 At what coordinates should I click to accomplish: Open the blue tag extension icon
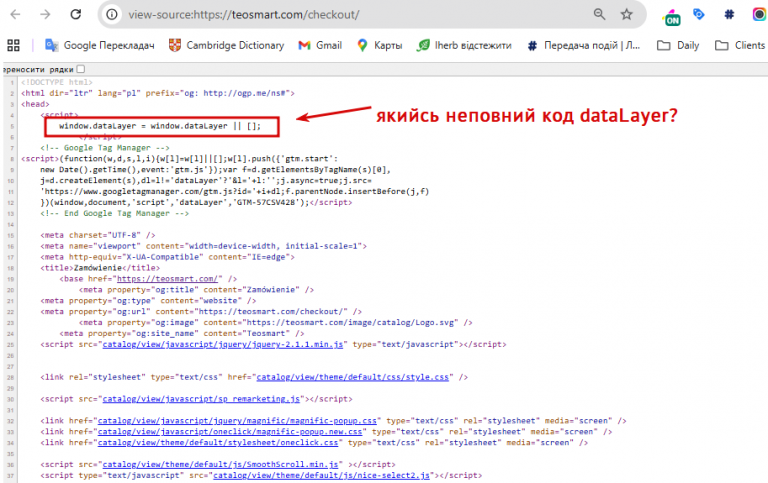pos(699,14)
